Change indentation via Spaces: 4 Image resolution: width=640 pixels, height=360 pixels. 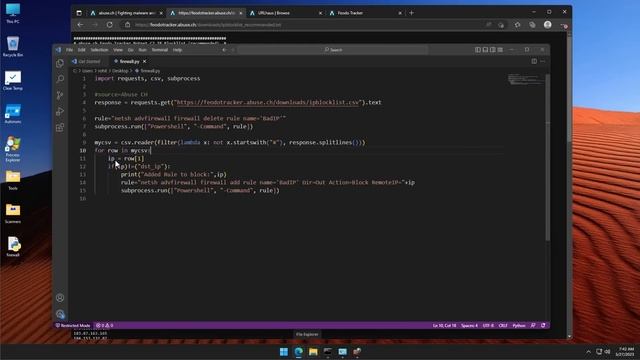[x=469, y=326]
